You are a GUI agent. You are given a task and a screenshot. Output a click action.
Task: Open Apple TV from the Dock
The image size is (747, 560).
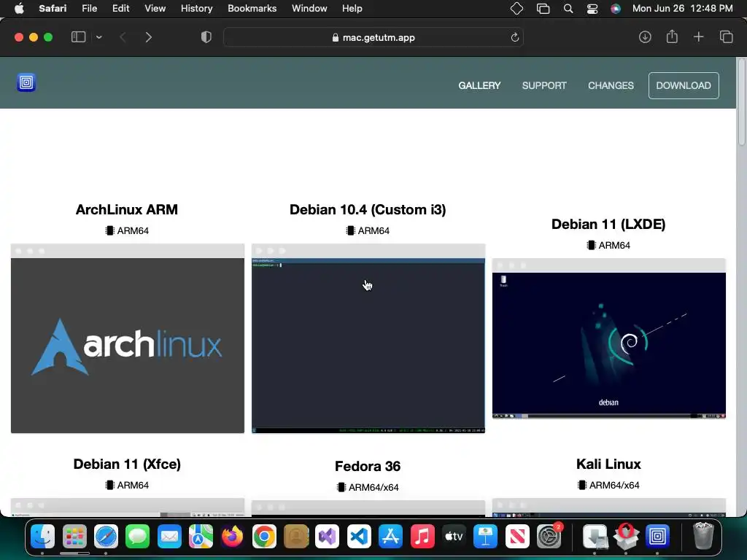tap(454, 536)
